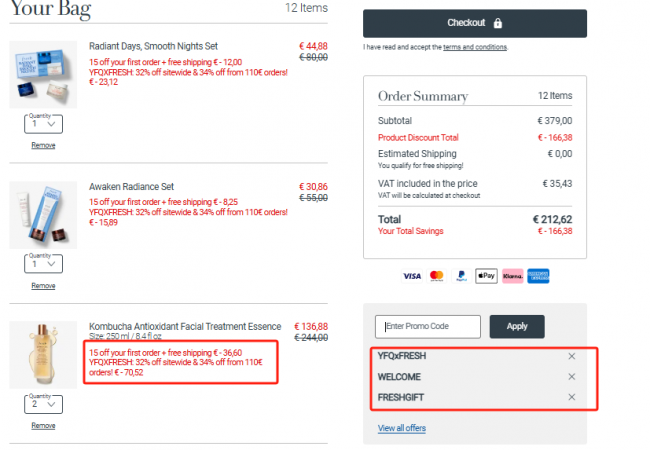Click the American Express icon

pyautogui.click(x=538, y=276)
